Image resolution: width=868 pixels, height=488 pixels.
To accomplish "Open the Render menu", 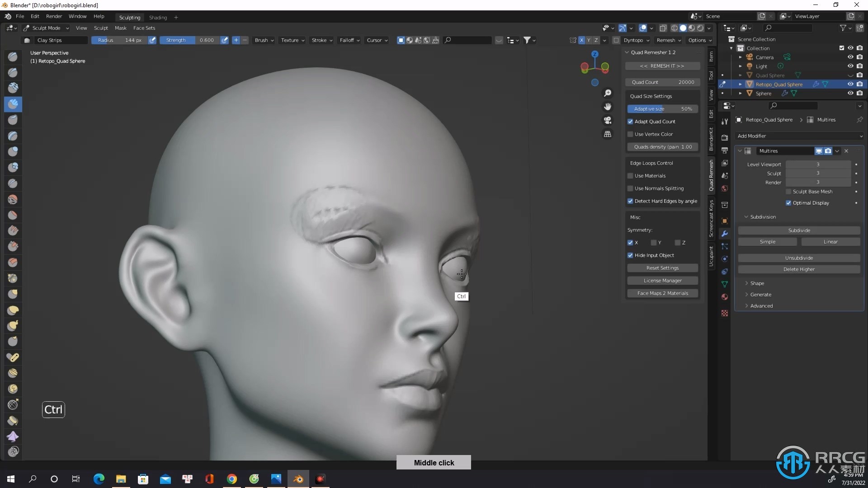I will pyautogui.click(x=54, y=16).
